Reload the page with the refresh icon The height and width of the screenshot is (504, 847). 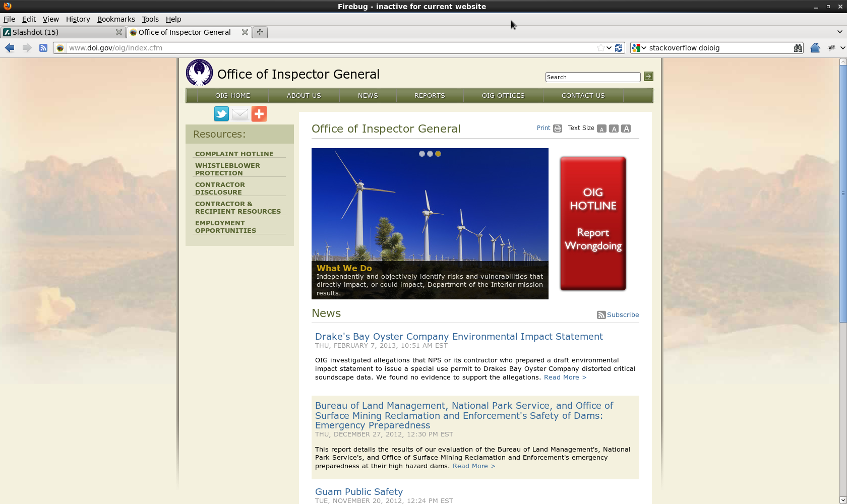pos(619,47)
